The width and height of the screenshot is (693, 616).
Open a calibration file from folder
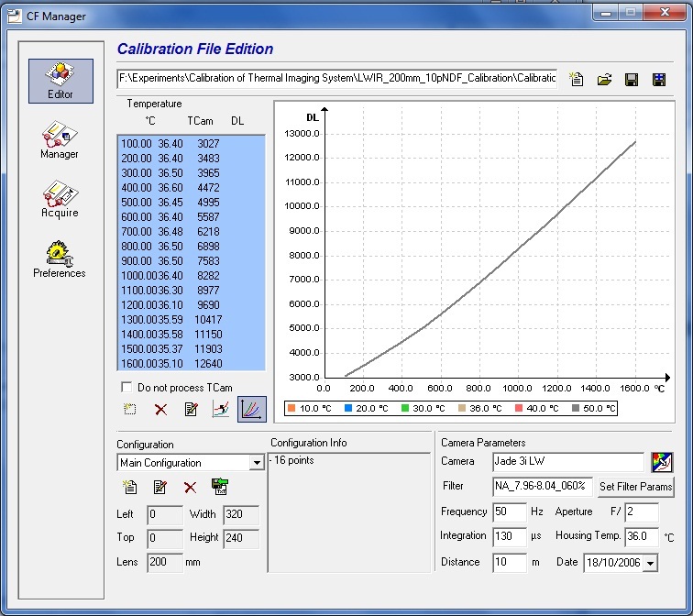(x=604, y=80)
